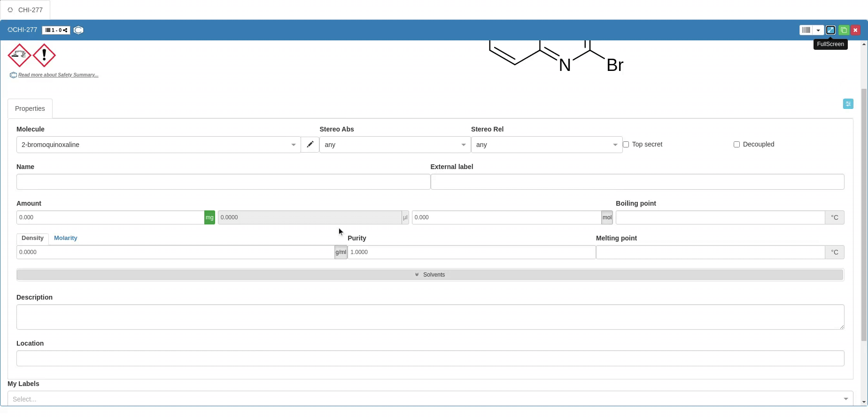Click the hexagon icon beside the collection badge
The width and height of the screenshot is (868, 417).
coord(78,30)
